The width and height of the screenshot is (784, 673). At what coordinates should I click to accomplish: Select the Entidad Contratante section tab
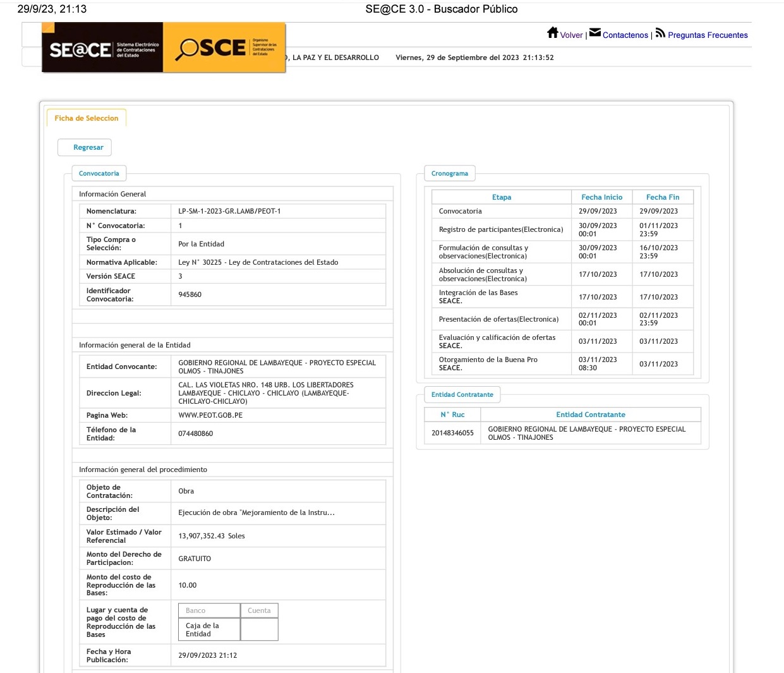point(462,394)
